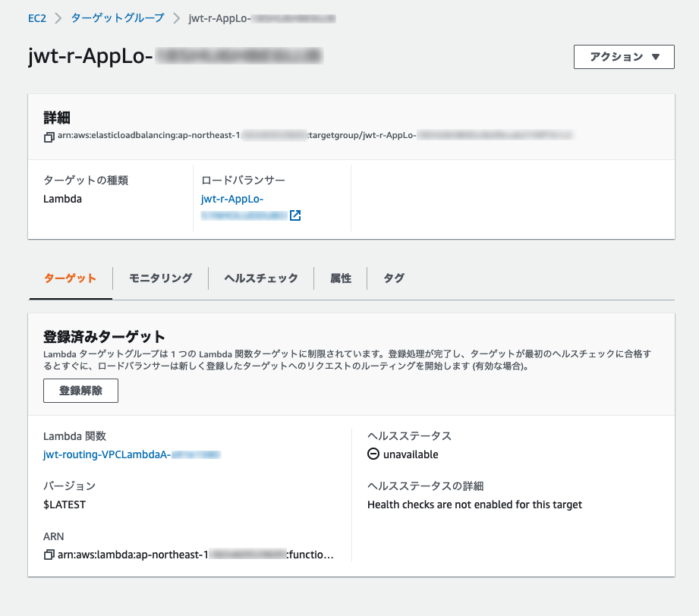
Task: Copy the target group ARN
Action: point(49,137)
